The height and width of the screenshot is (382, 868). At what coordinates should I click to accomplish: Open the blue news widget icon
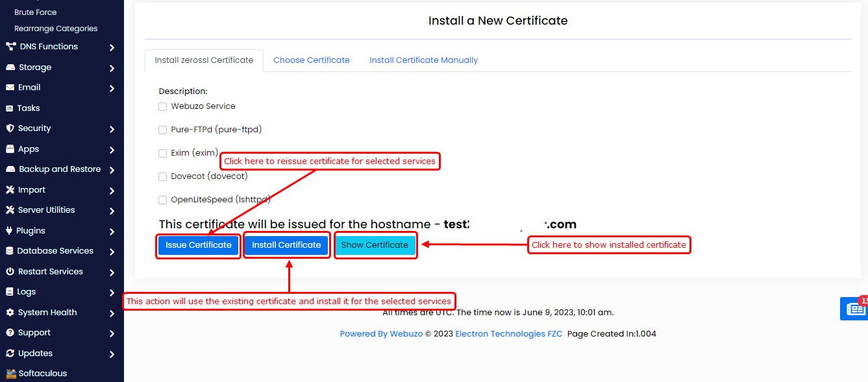click(854, 309)
